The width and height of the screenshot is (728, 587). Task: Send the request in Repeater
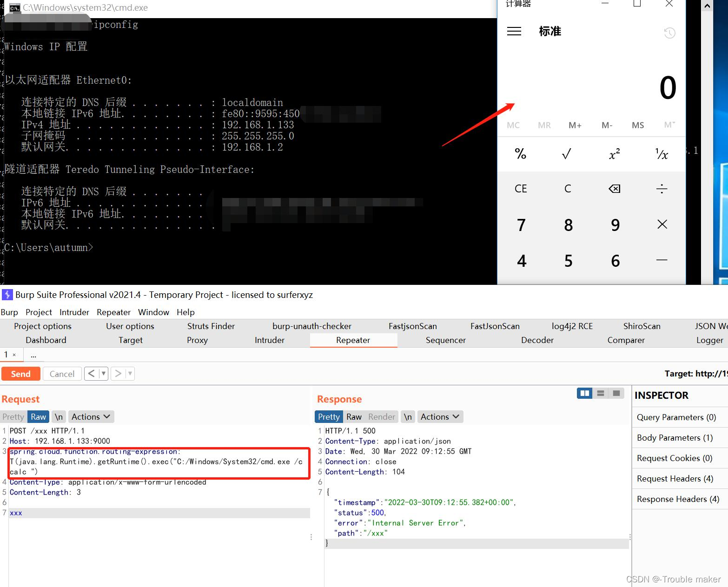pyautogui.click(x=20, y=374)
